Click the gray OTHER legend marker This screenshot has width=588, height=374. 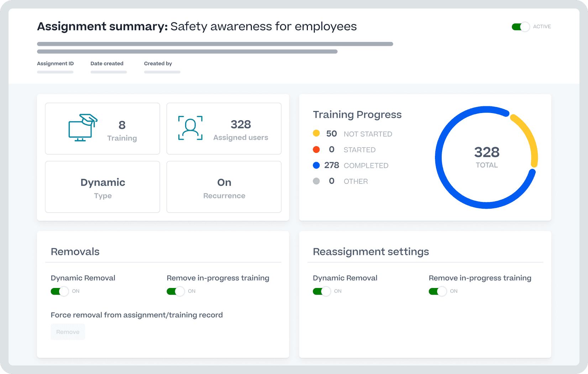point(316,181)
